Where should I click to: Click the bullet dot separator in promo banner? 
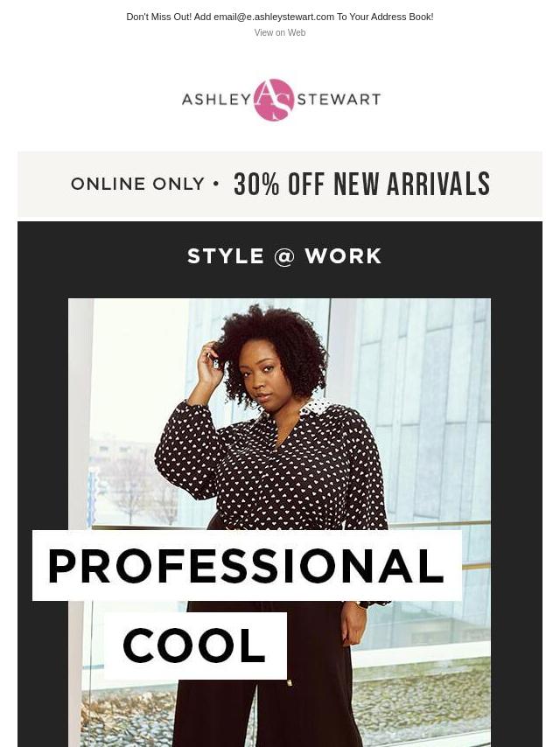pyautogui.click(x=217, y=184)
